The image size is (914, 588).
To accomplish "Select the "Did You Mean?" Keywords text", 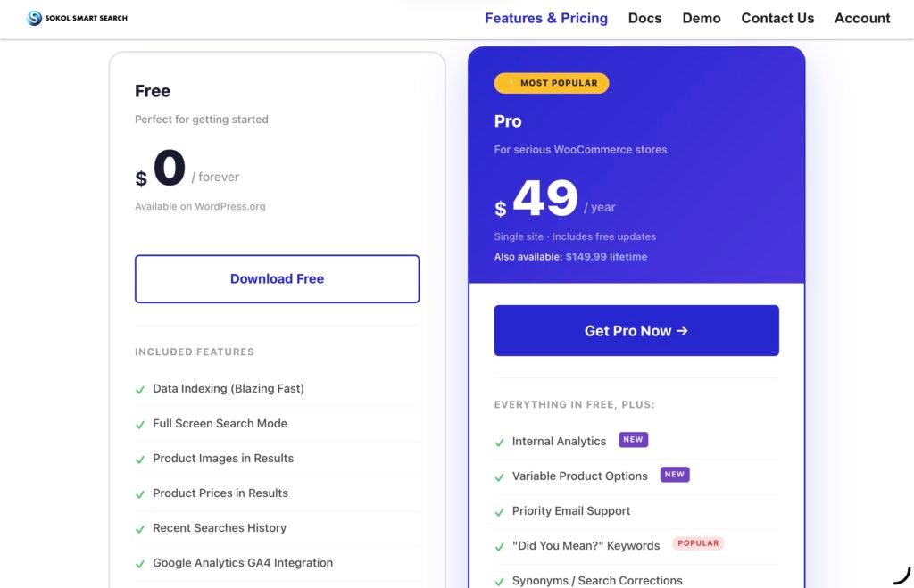I will click(586, 546).
